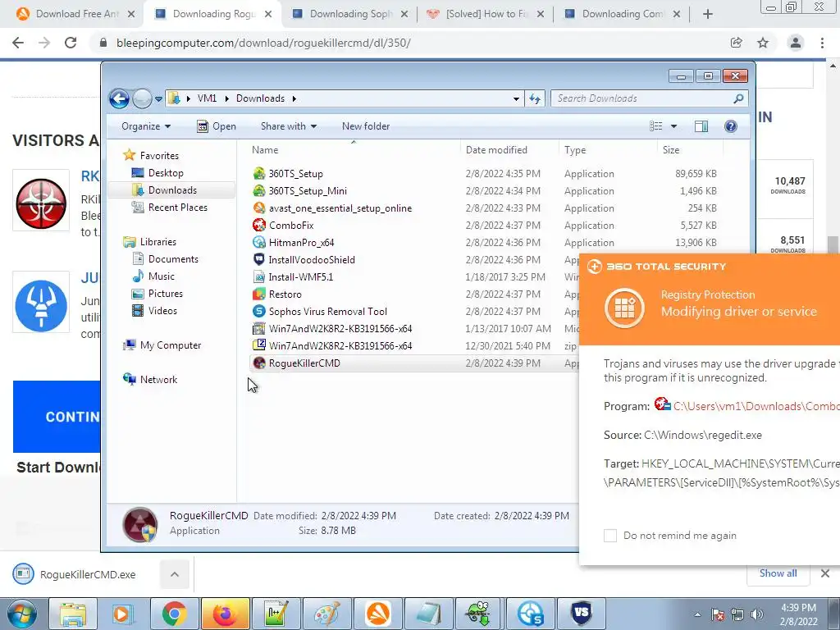
Task: Expand RogueKillerCMD.exe download options chevron
Action: click(175, 574)
